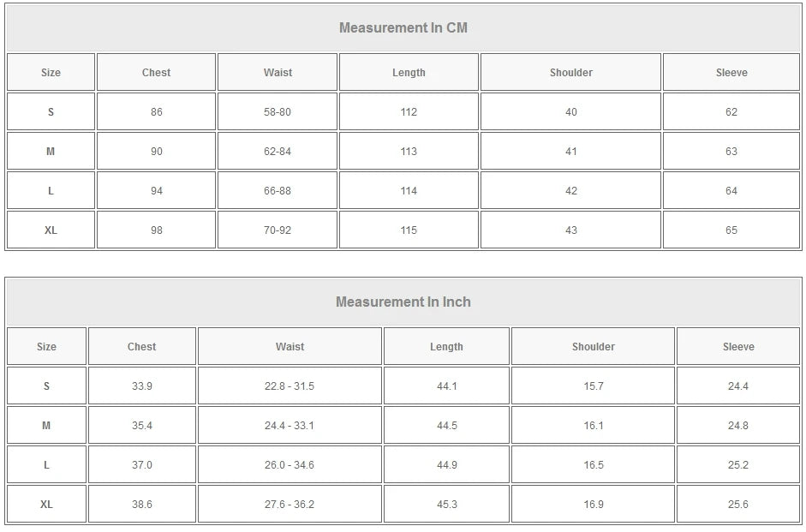Click the length value 44.9 cell
Screen dimensions: 806x532
click(447, 465)
